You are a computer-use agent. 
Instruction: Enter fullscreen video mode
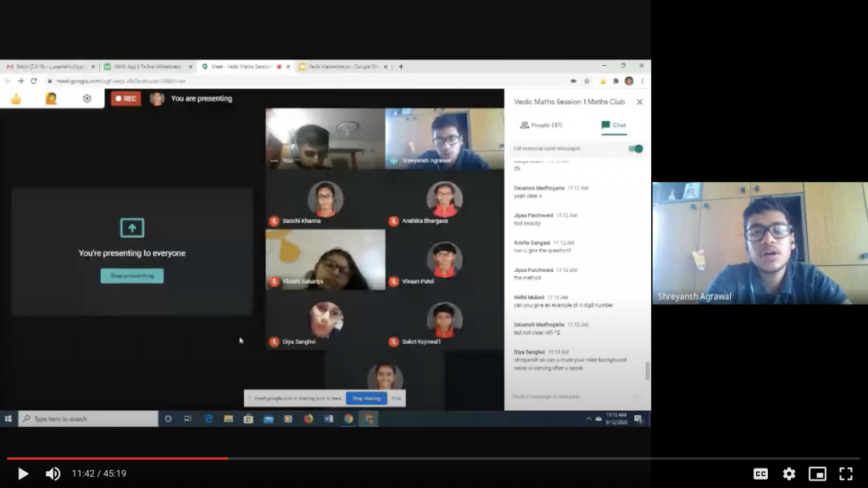tap(846, 474)
